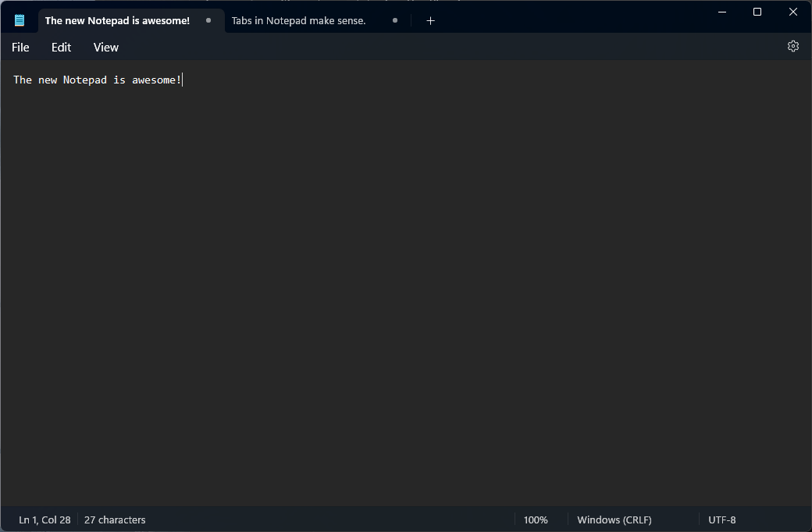Open the File menu
Viewport: 812px width, 532px height.
20,47
